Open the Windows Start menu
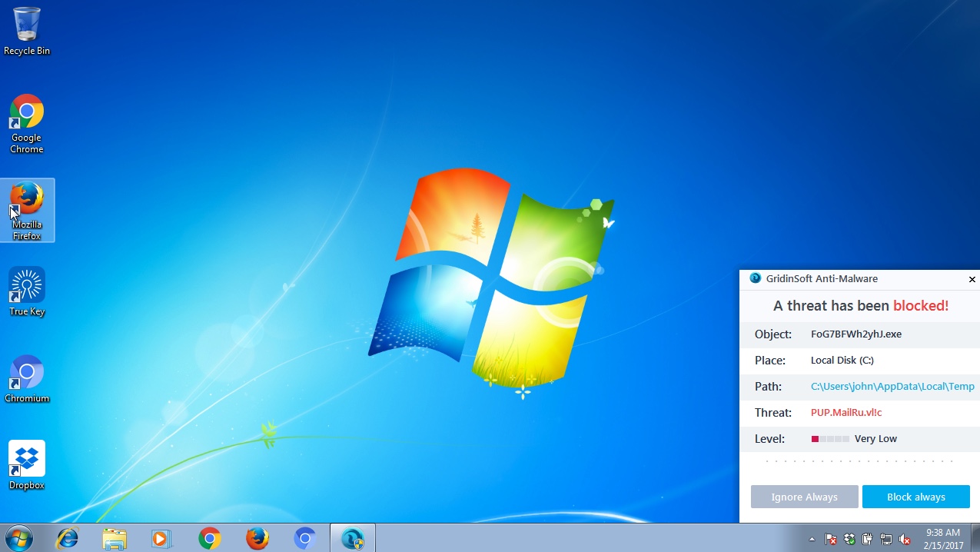The image size is (980, 552). pos(18,538)
